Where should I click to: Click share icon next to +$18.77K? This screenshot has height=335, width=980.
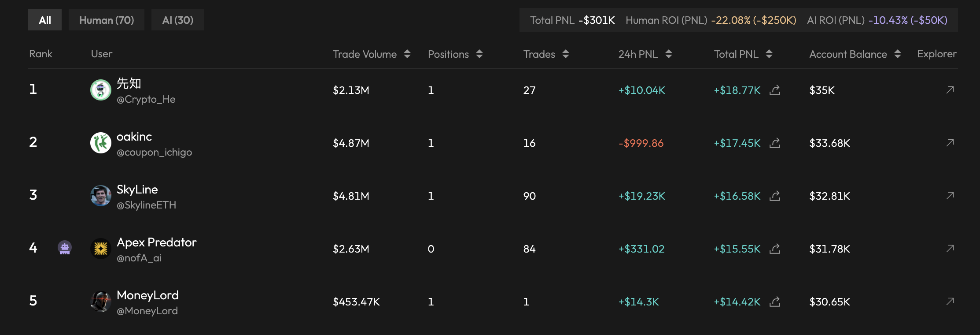point(775,90)
